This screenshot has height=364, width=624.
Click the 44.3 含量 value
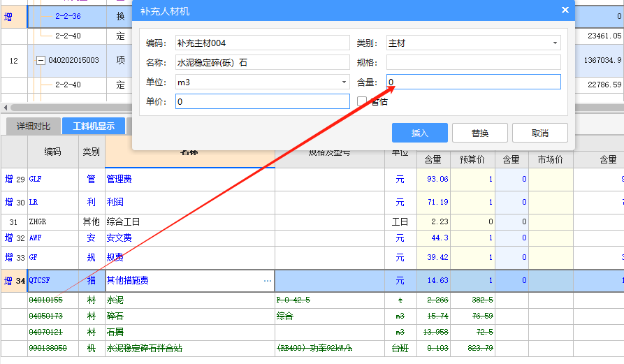[433, 238]
